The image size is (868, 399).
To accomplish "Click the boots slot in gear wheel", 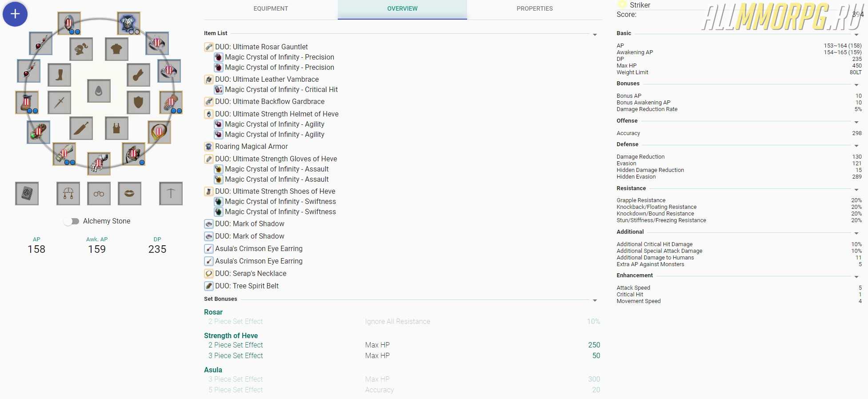I will pyautogui.click(x=59, y=75).
